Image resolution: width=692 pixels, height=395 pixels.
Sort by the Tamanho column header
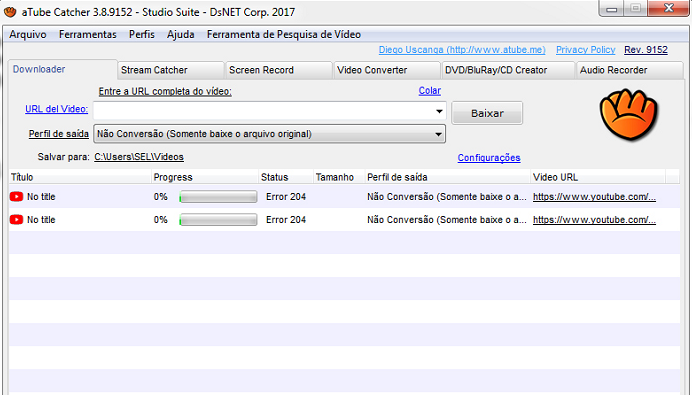click(x=339, y=177)
